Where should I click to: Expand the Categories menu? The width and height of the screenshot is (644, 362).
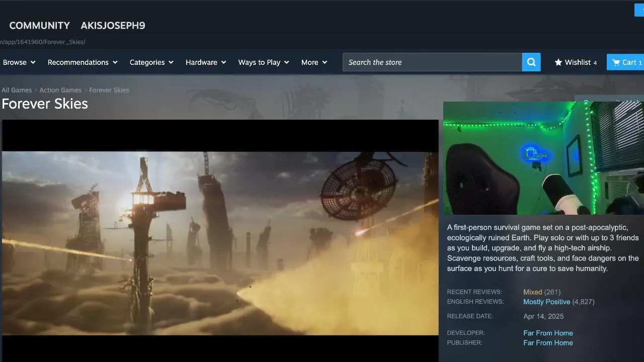(x=151, y=62)
